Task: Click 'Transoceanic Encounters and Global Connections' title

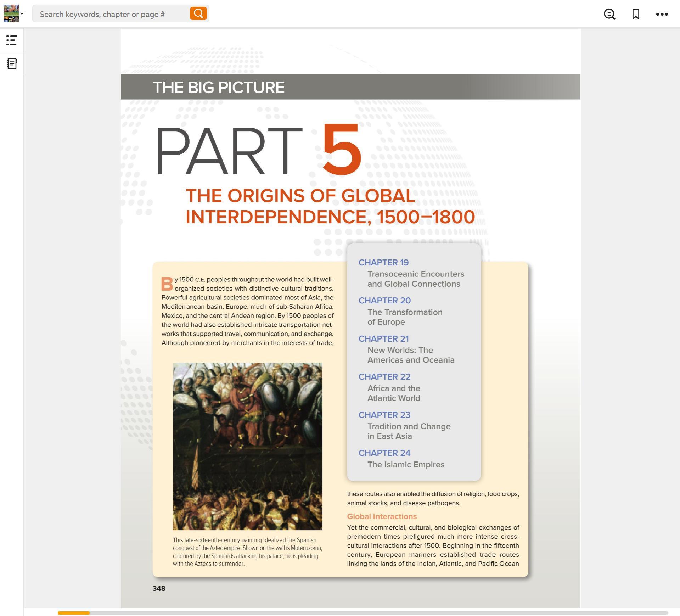Action: (x=416, y=279)
